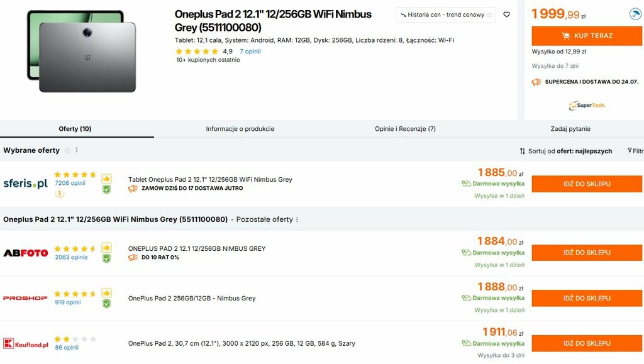Click the PROSHOP store logo
The image size is (644, 364).
click(25, 298)
